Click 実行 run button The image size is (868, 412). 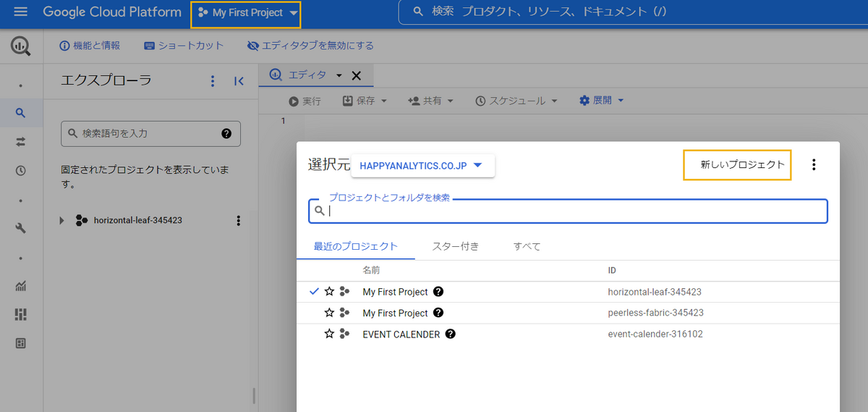pyautogui.click(x=305, y=101)
